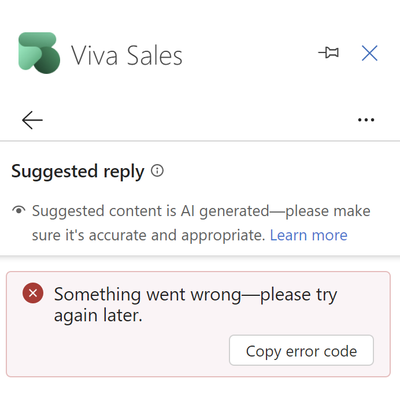
Task: Click "sure it's accurate and appropriate" text
Action: [x=148, y=235]
